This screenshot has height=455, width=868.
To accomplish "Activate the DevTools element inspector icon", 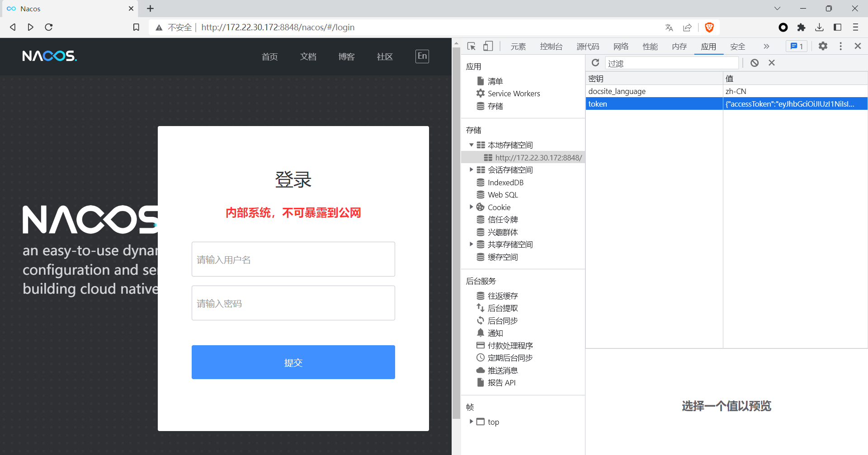I will tap(472, 46).
